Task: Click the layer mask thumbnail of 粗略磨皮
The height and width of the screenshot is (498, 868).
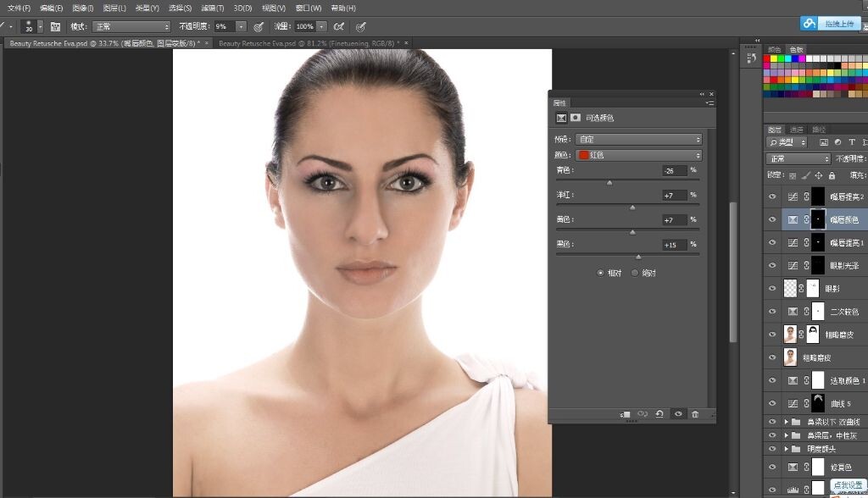Action: pyautogui.click(x=813, y=335)
